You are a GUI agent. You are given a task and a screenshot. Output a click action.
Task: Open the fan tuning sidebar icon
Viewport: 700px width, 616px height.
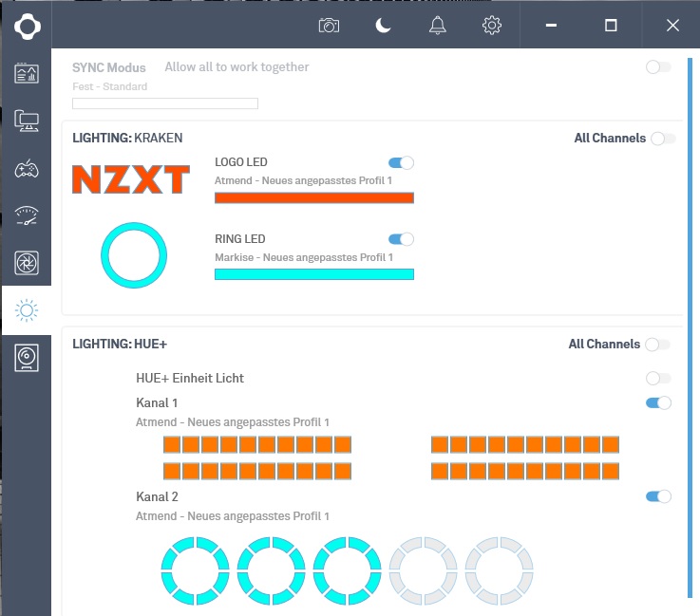(27, 263)
